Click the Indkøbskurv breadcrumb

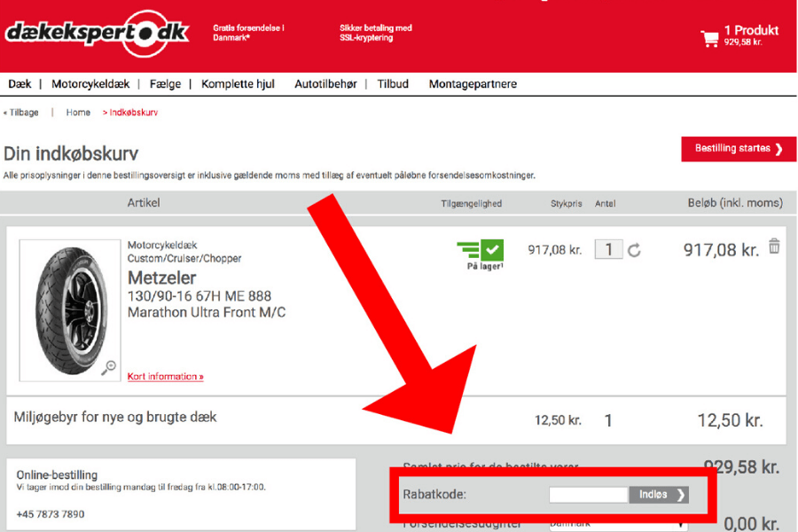[131, 113]
